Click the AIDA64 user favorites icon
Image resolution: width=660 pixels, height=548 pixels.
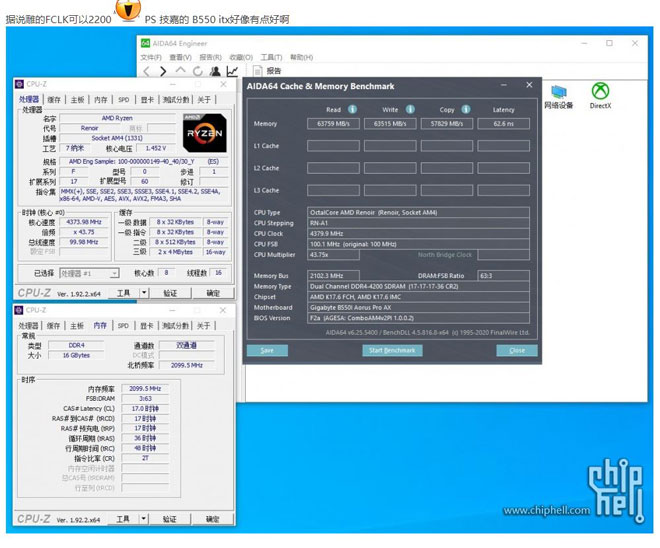coord(215,71)
